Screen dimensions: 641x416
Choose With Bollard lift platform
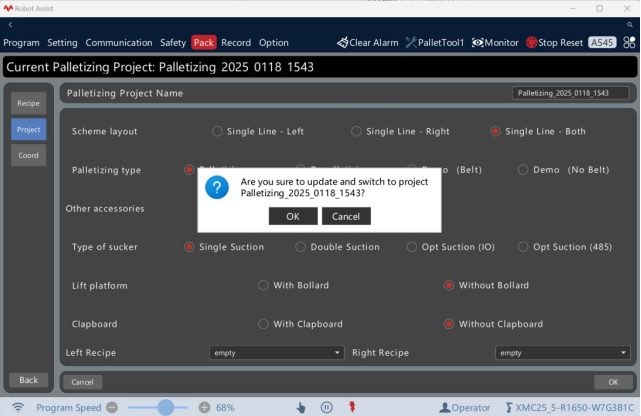click(x=263, y=285)
